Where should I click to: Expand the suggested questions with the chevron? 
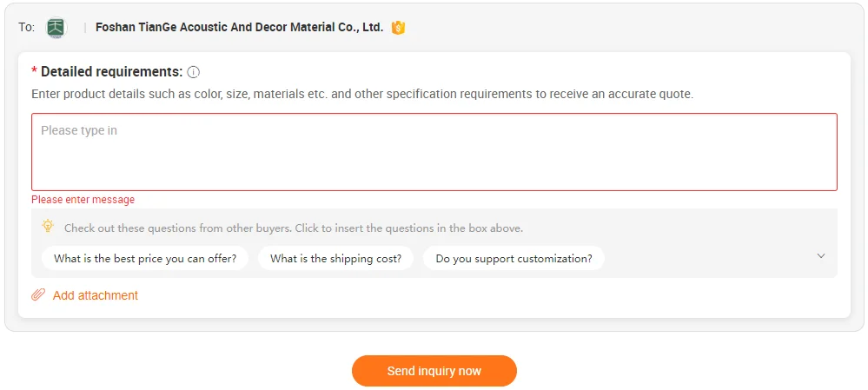click(x=821, y=256)
